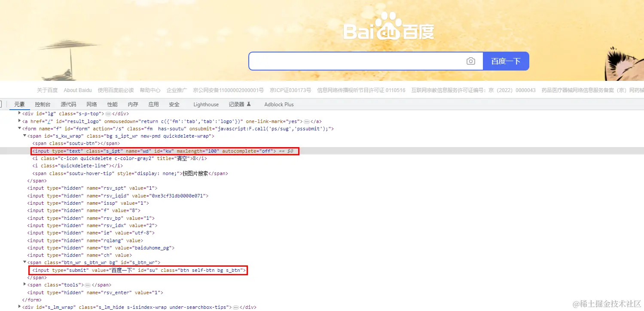
Task: Select the span class="soutu-btn" line
Action: (76, 143)
